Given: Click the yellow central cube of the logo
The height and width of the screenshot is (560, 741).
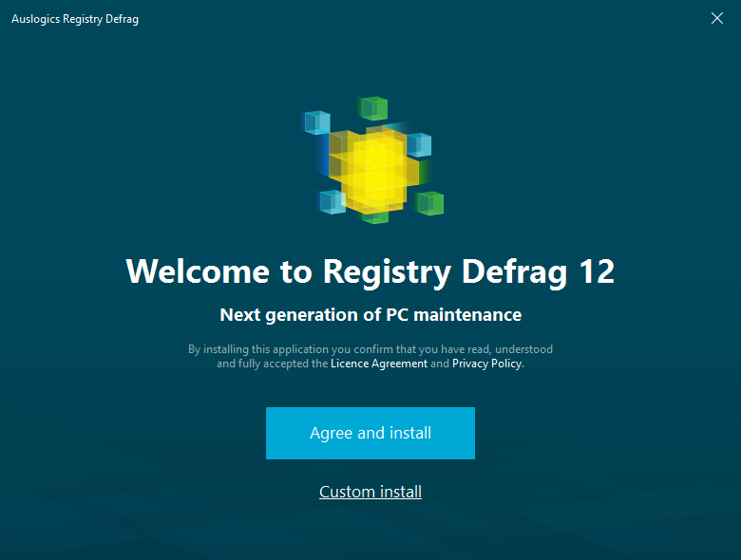Looking at the screenshot, I should coord(373,170).
